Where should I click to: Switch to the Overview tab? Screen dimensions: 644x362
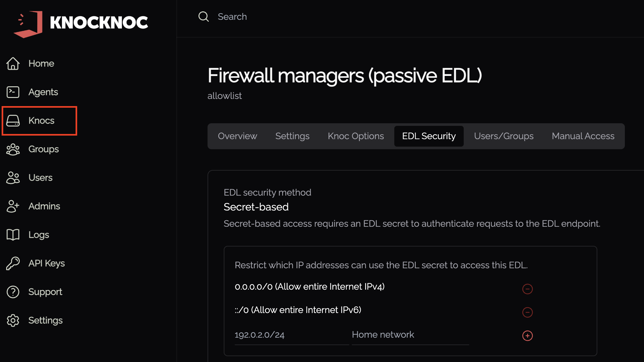[237, 136]
